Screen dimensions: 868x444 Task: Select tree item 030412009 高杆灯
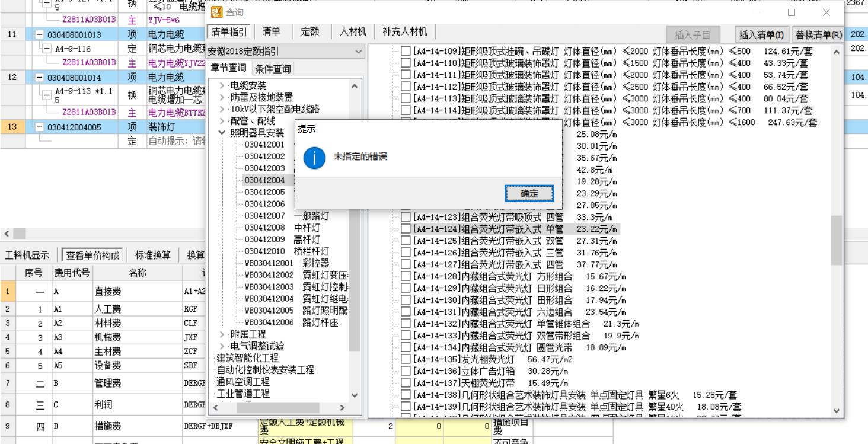coord(282,239)
